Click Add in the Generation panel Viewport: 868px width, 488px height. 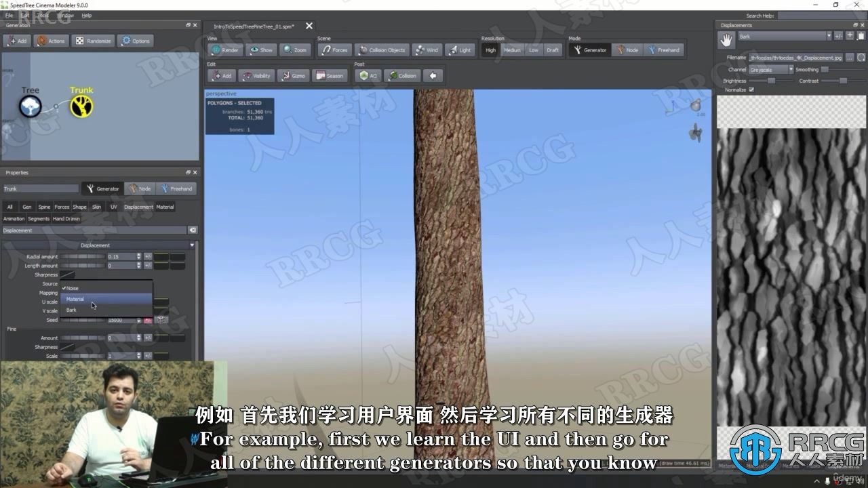click(x=17, y=41)
